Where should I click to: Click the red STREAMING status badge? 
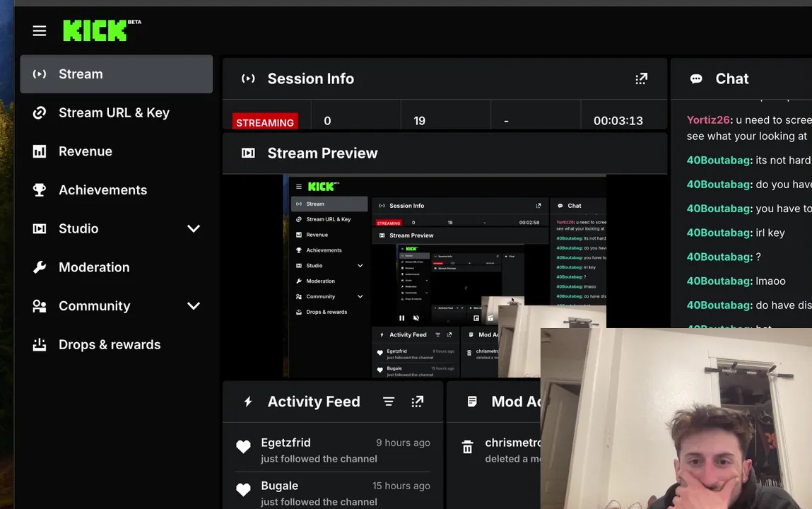(x=265, y=122)
